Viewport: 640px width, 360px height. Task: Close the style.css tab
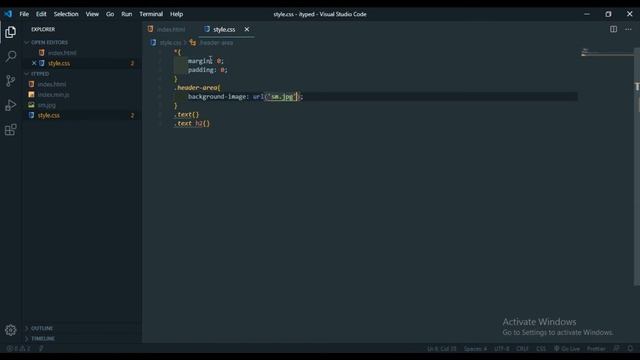click(x=247, y=29)
